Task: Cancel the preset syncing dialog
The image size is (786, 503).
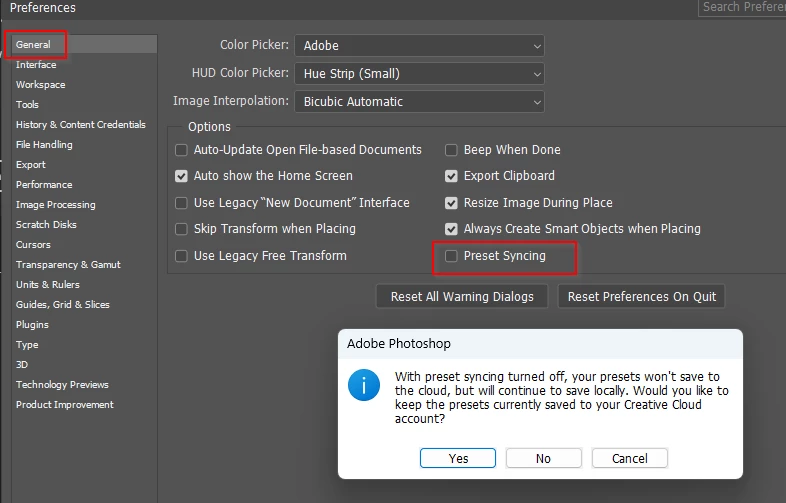Action: tap(629, 458)
